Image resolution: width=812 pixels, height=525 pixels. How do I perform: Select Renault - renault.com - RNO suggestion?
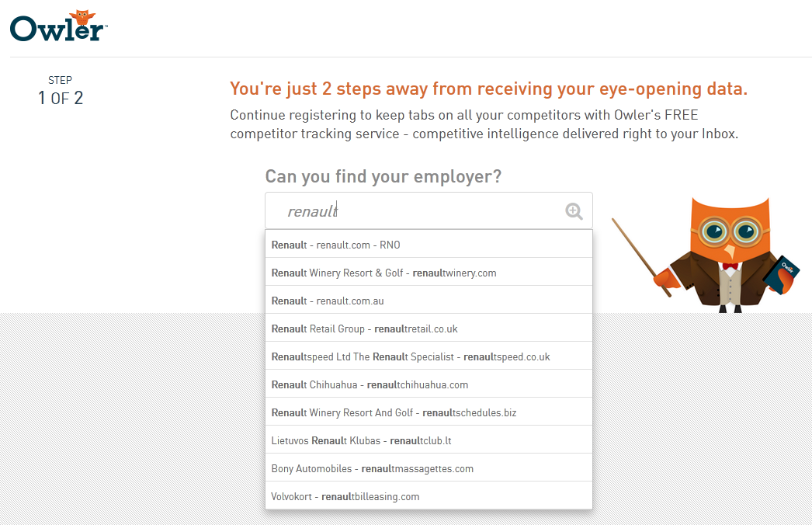tap(429, 244)
